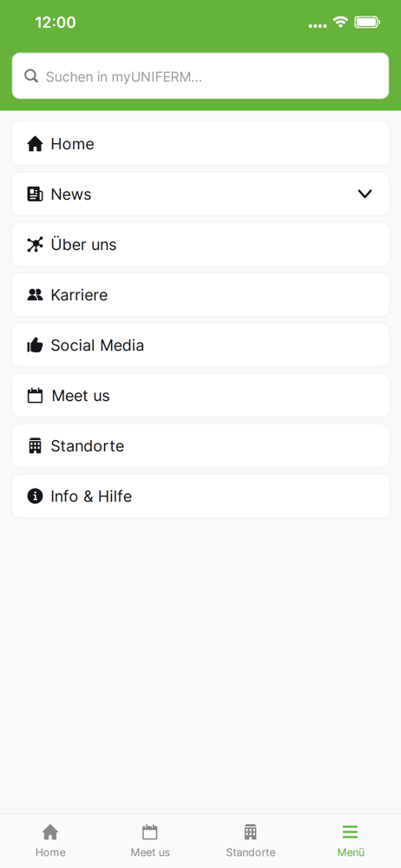Open the Standorte bottom tab
401x868 pixels.
click(250, 840)
